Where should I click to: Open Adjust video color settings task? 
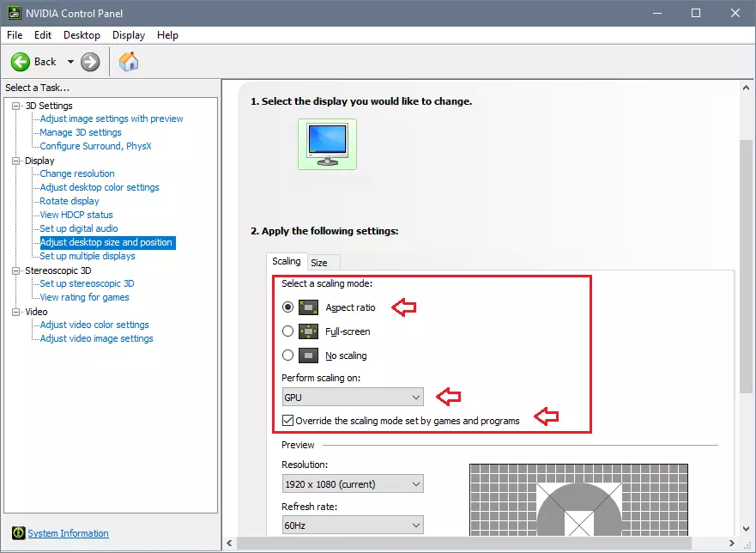(x=94, y=325)
